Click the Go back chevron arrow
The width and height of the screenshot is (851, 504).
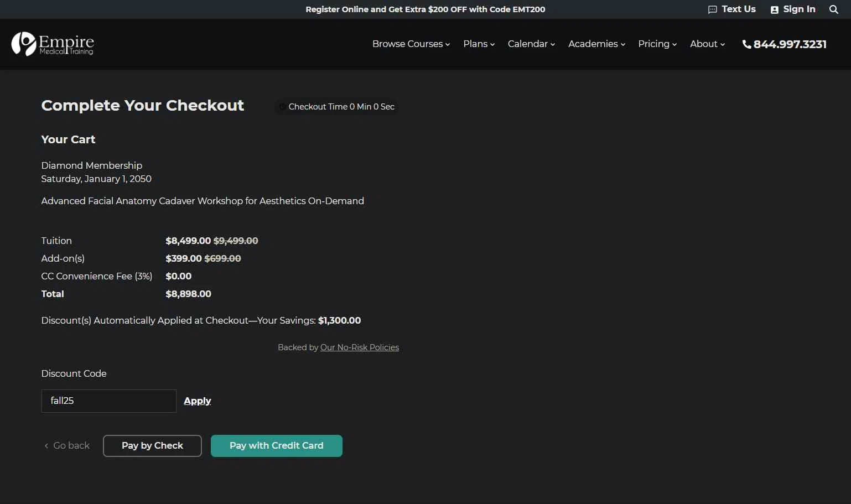pyautogui.click(x=46, y=446)
